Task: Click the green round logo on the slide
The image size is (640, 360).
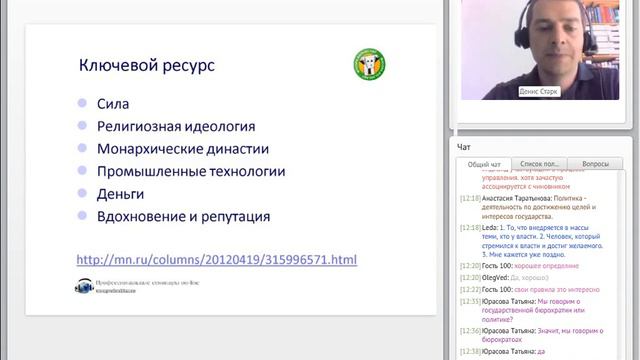Action: click(x=369, y=64)
